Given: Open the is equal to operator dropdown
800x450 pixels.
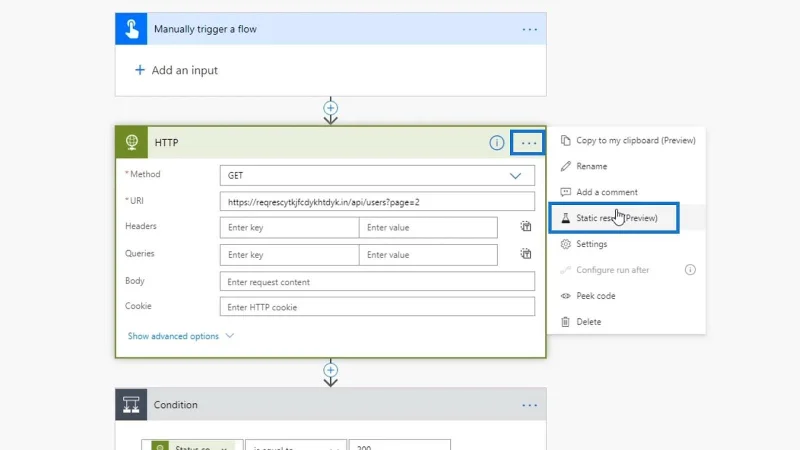Looking at the screenshot, I should [x=295, y=445].
